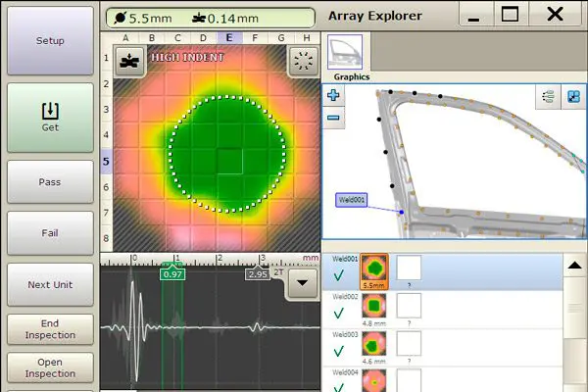The image size is (588, 392).
Task: Open the Setup menu
Action: (49, 41)
